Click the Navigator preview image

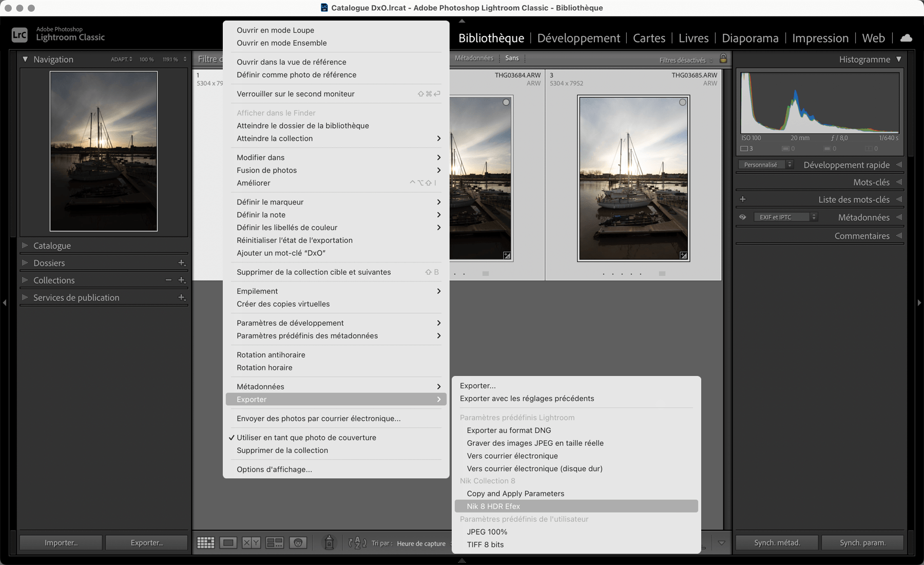tap(104, 151)
